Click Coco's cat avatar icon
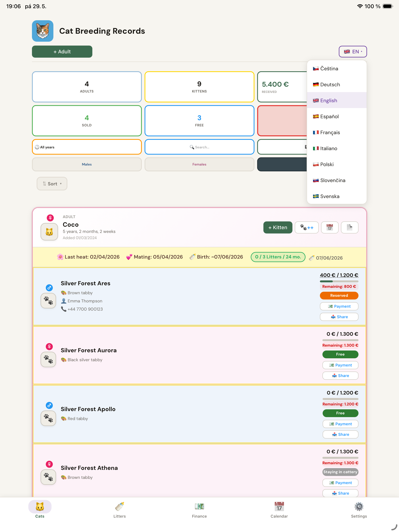 coord(49,232)
